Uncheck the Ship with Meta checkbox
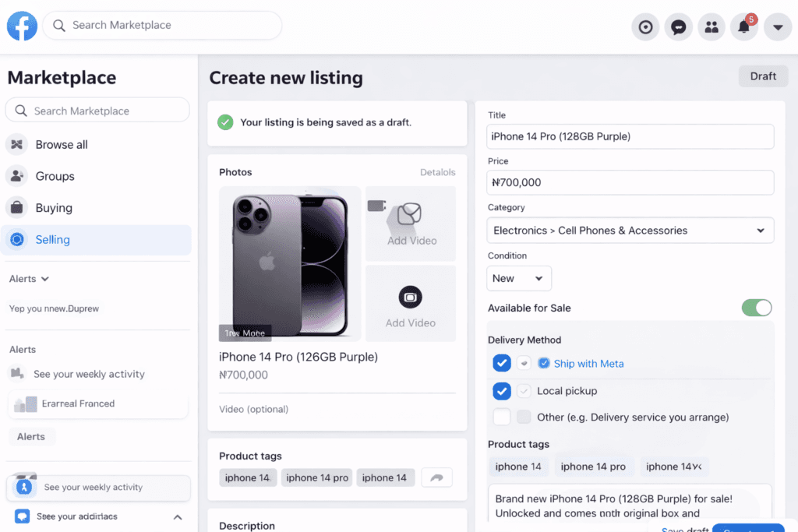The image size is (798, 532). pyautogui.click(x=501, y=363)
